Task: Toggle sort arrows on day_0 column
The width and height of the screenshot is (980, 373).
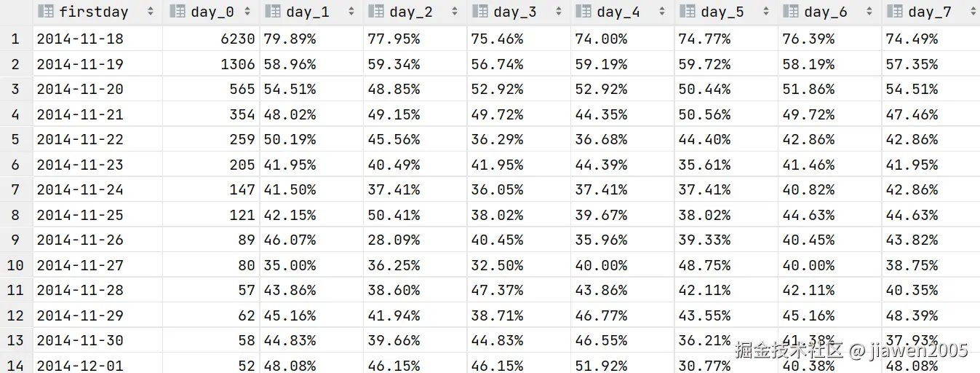Action: (x=248, y=12)
